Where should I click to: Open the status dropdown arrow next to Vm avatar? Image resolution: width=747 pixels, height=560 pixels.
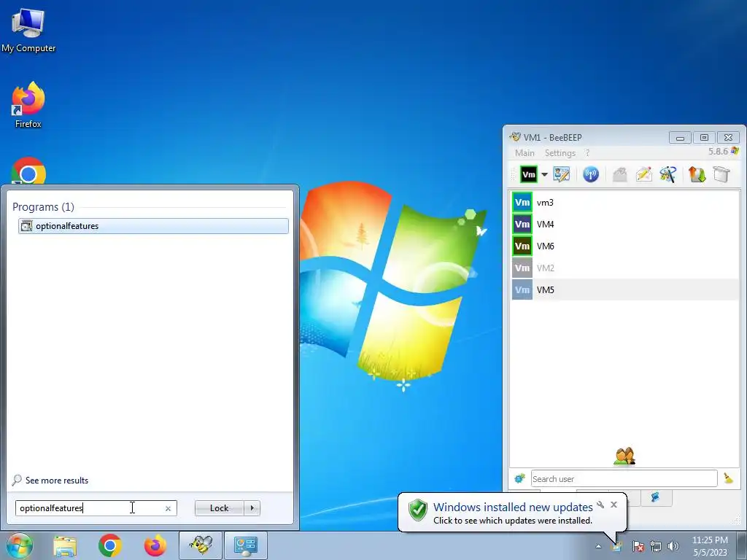click(544, 174)
